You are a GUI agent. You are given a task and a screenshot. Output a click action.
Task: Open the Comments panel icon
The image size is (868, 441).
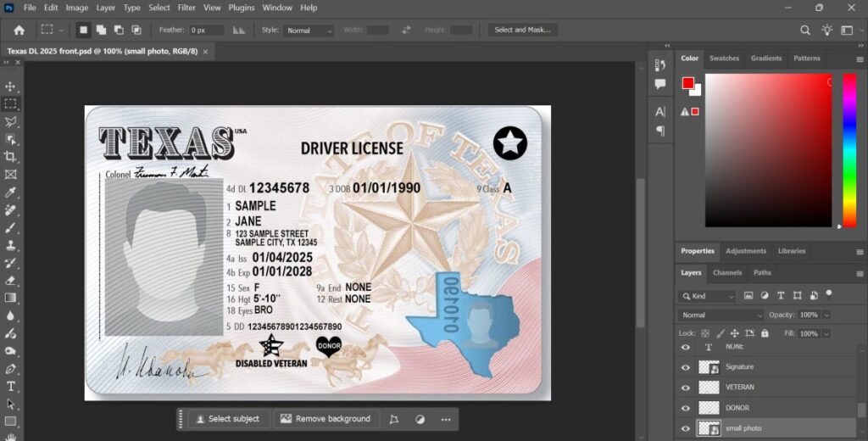click(x=659, y=84)
